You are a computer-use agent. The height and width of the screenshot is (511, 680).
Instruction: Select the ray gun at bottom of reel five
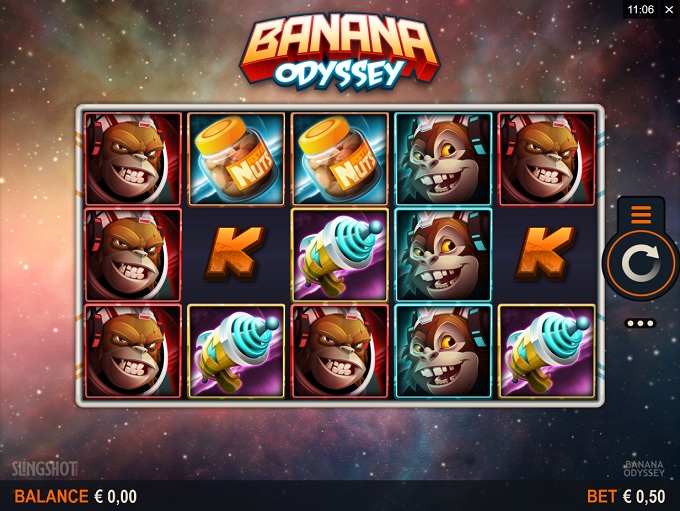click(547, 351)
